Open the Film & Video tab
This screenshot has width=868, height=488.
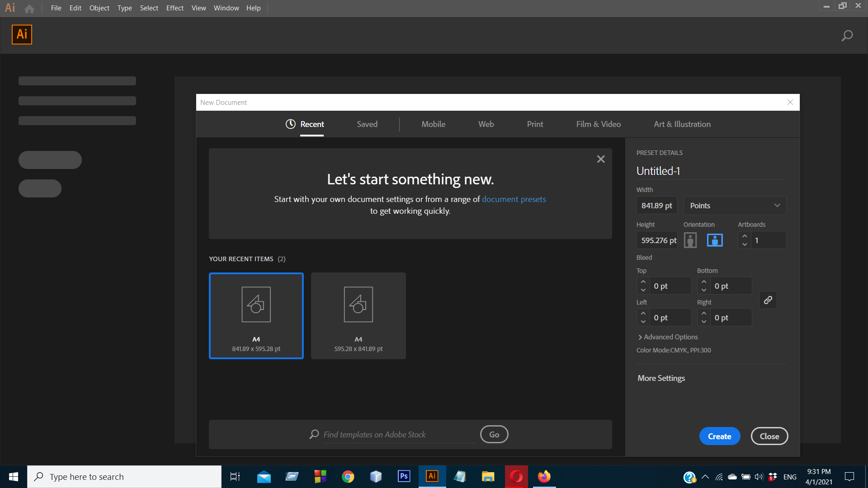(x=598, y=124)
